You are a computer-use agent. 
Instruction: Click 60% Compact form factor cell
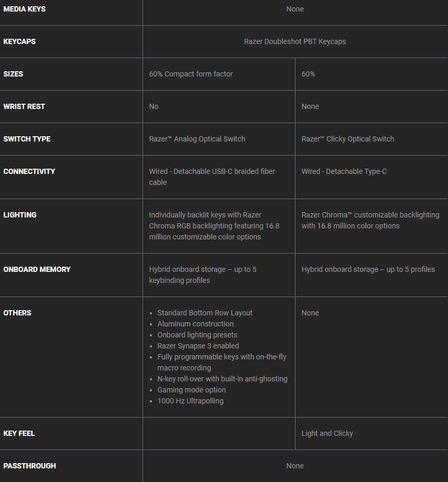[191, 74]
